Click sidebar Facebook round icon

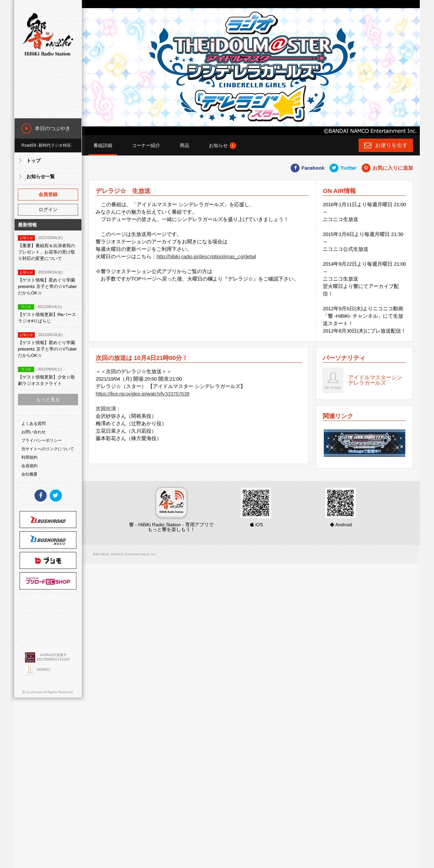[x=41, y=496]
